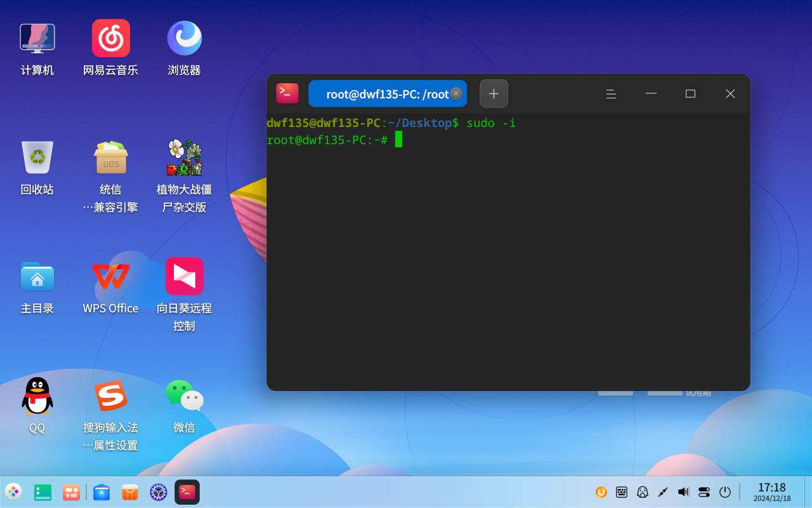Open the volume control in tray

[683, 491]
